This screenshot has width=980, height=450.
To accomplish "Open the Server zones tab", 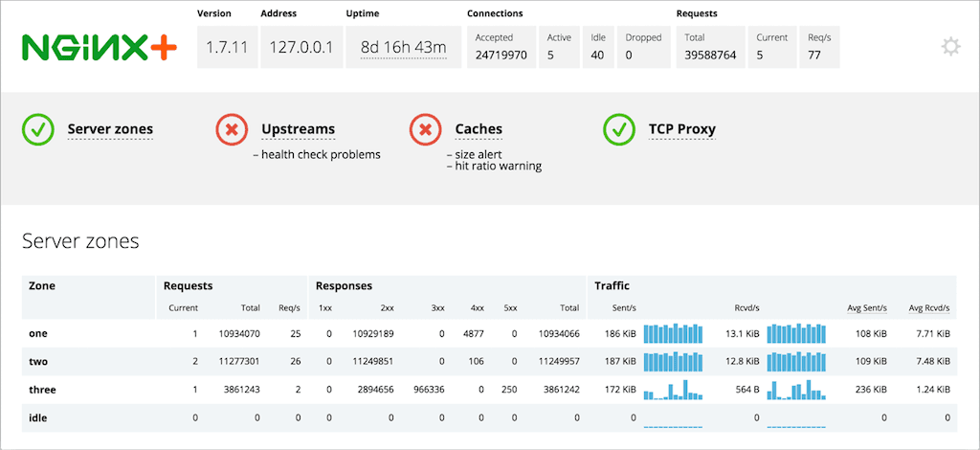I will (x=110, y=129).
